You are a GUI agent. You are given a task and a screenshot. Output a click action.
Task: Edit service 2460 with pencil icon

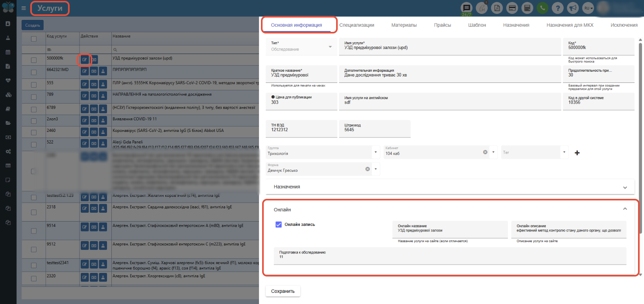tap(85, 132)
